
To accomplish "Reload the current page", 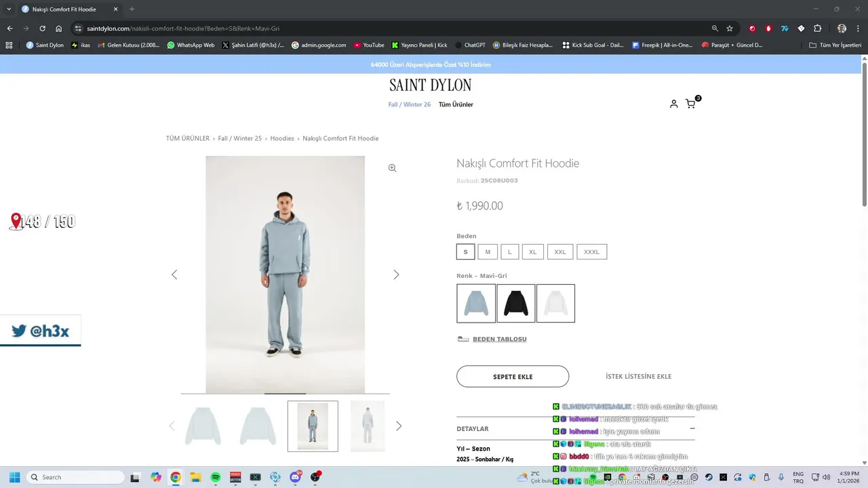I will [x=42, y=28].
